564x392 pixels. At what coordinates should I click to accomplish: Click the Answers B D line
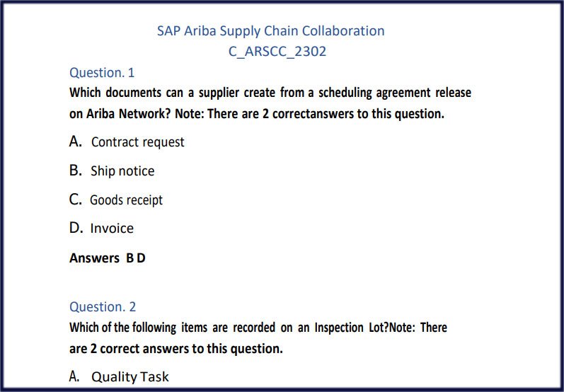[108, 258]
